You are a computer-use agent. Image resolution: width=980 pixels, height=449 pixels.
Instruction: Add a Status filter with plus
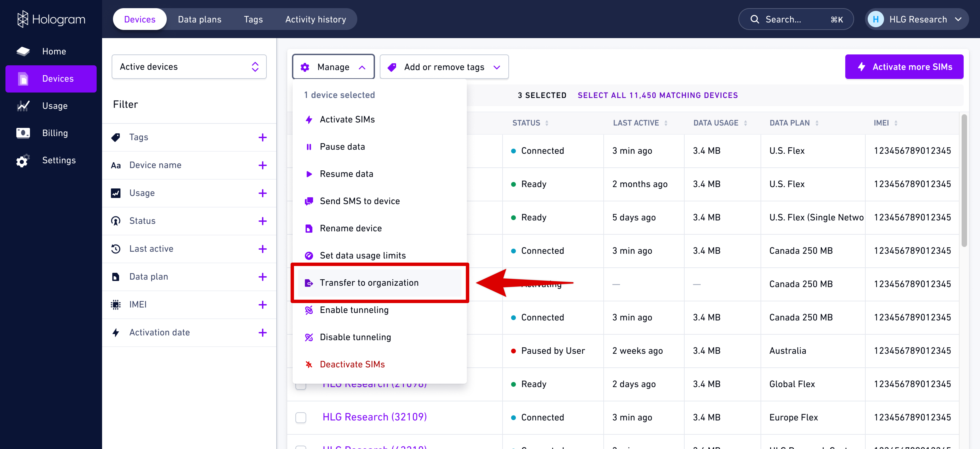pos(263,221)
